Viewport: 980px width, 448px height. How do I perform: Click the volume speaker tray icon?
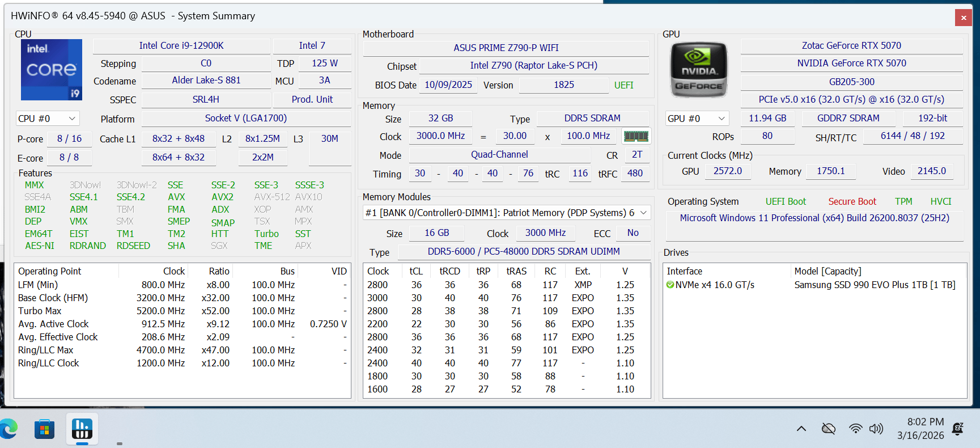876,429
